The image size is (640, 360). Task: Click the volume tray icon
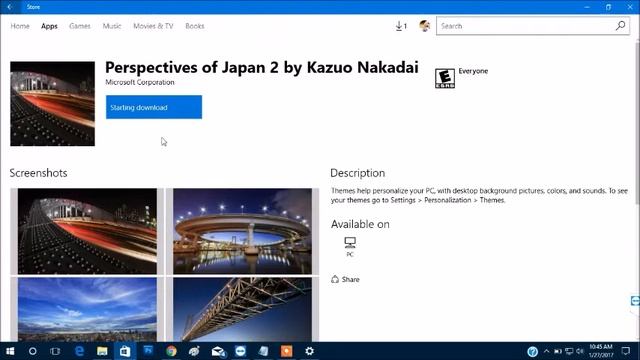point(580,351)
